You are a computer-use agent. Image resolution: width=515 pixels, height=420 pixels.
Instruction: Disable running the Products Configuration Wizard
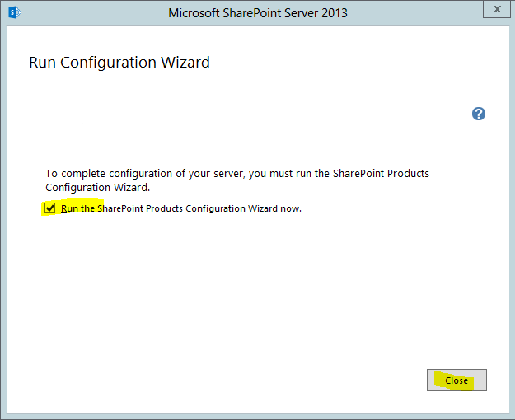[x=50, y=208]
